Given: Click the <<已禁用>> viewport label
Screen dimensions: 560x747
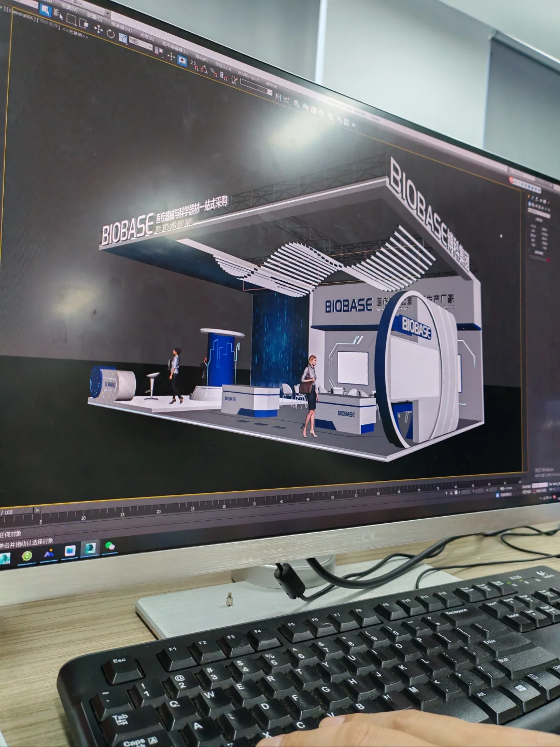Looking at the screenshot, I should click(75, 34).
